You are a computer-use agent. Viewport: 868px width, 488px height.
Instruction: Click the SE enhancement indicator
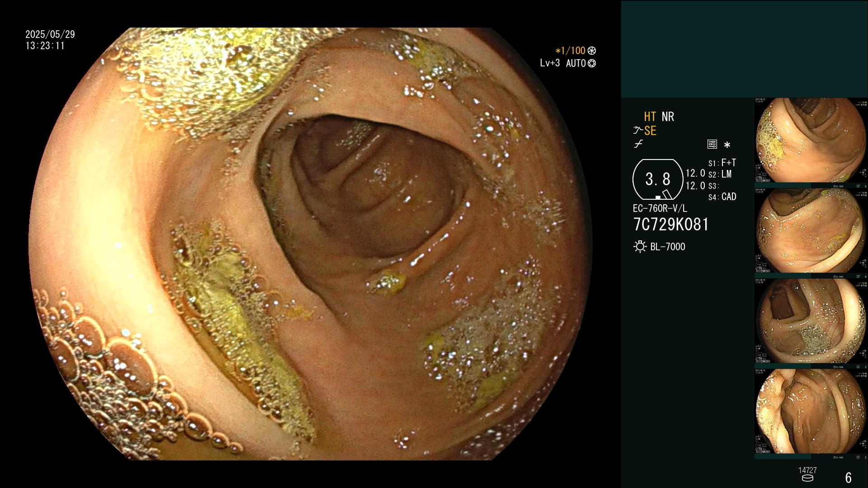(650, 131)
